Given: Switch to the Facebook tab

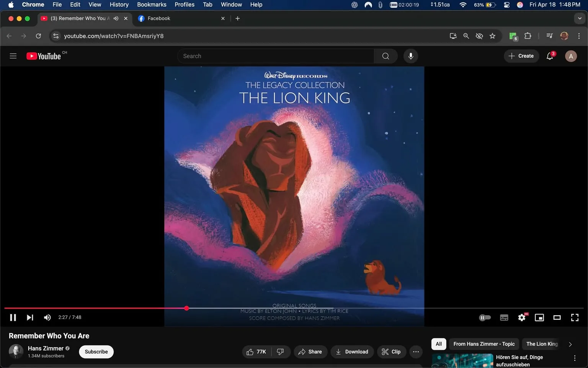Looking at the screenshot, I should pyautogui.click(x=172, y=18).
